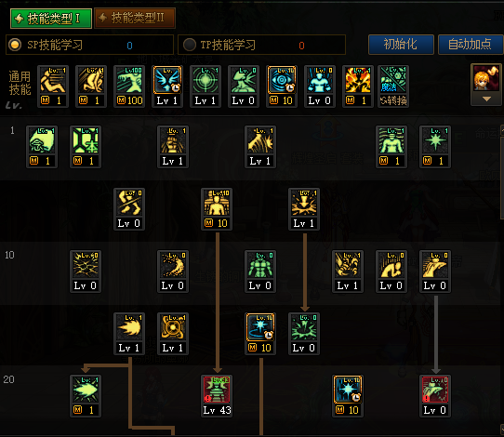The width and height of the screenshot is (504, 437).
Task: Switch to 技能类型 II tab
Action: tap(135, 18)
